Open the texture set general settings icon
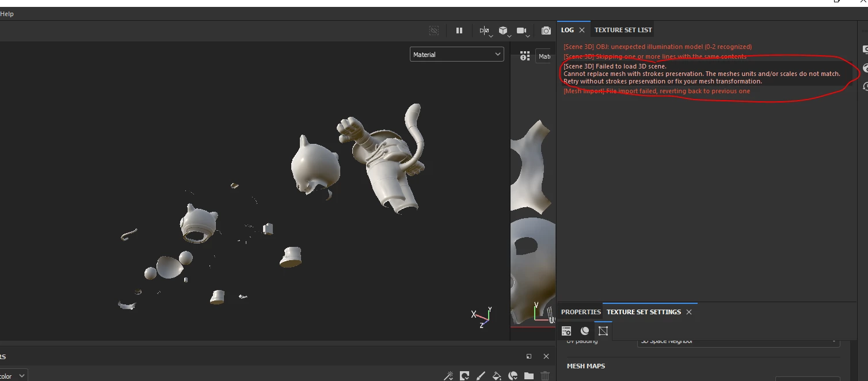Screen dimensions: 868x381 [566, 331]
